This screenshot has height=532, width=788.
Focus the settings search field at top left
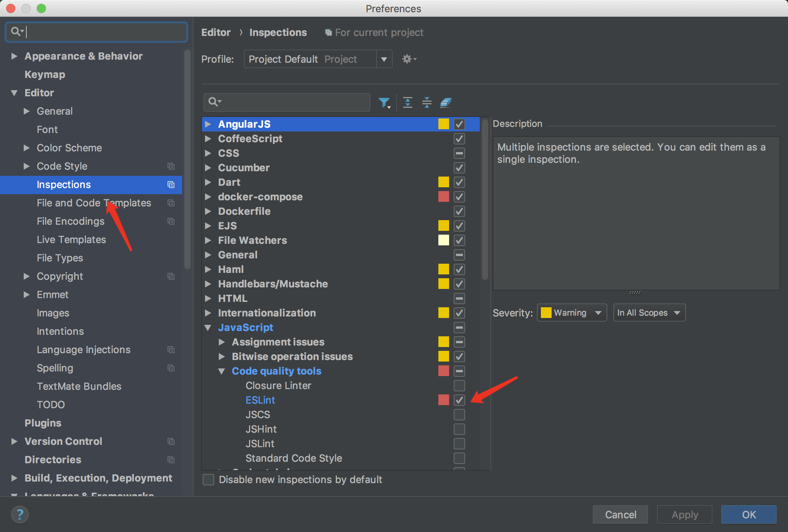103,32
